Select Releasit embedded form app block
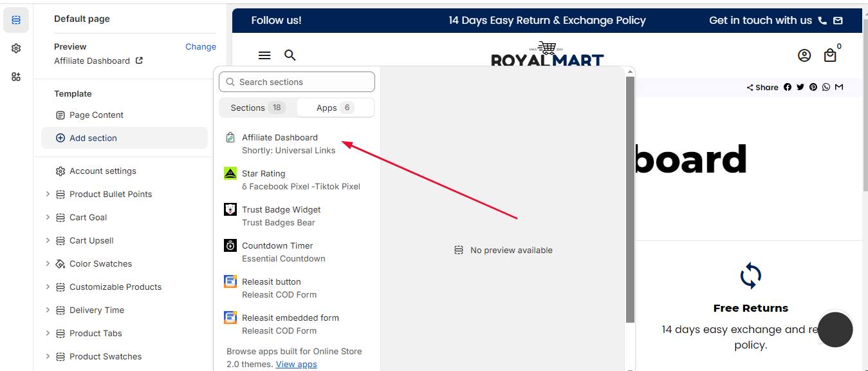This screenshot has height=371, width=868. point(297,324)
